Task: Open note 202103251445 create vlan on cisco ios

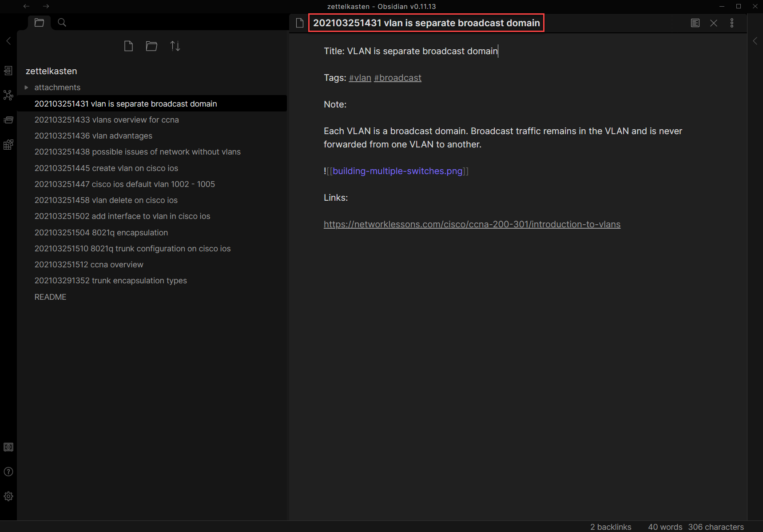Action: 152,168
